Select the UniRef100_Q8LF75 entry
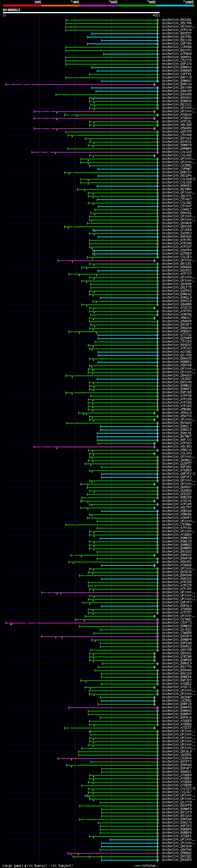197x868 pixels. coord(176,287)
